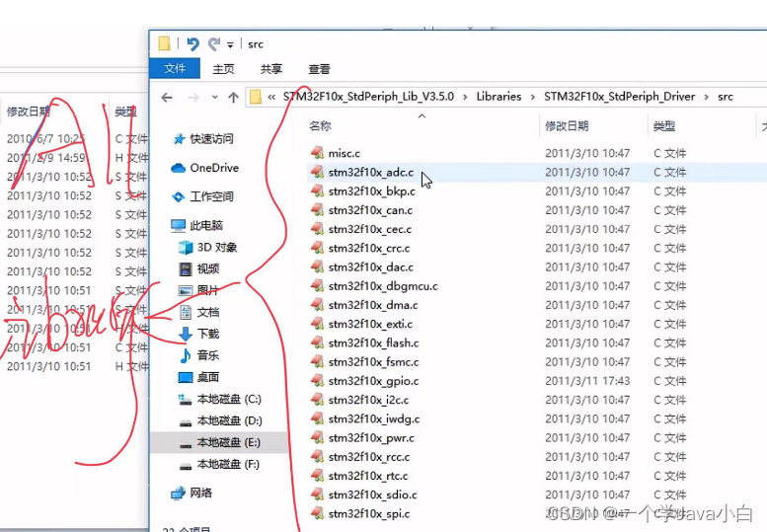Click the folder icon in the title bar
The width and height of the screenshot is (767, 532).
click(164, 43)
